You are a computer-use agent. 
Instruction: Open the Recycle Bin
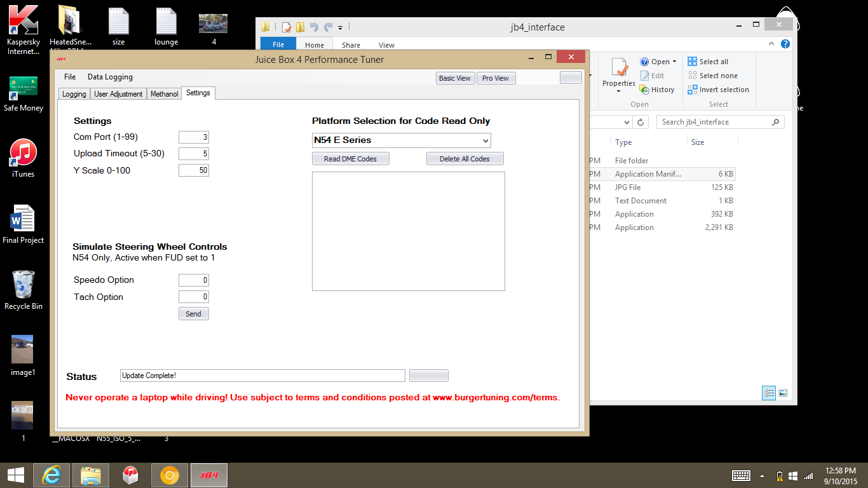24,290
